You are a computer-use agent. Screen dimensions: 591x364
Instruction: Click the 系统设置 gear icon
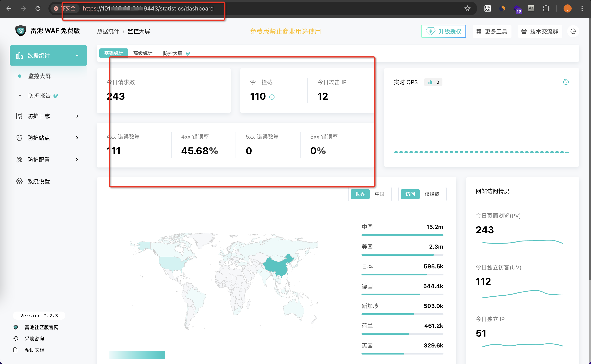tap(19, 181)
